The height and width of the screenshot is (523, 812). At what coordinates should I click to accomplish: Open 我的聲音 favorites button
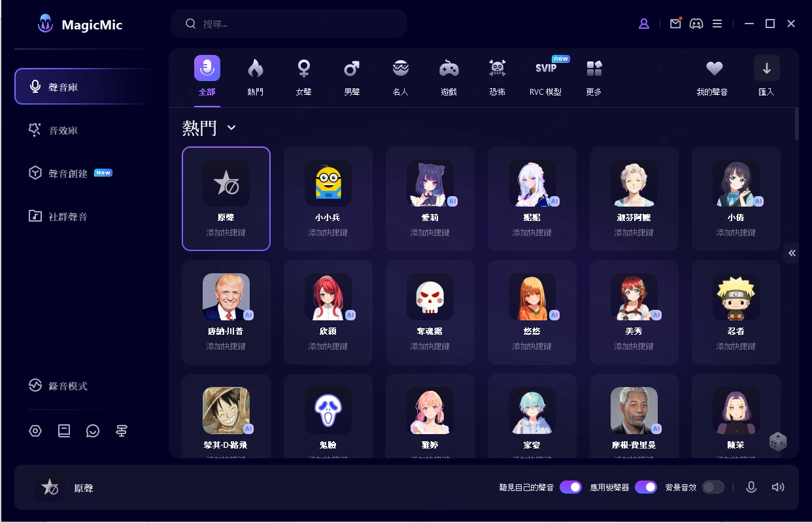pos(713,77)
